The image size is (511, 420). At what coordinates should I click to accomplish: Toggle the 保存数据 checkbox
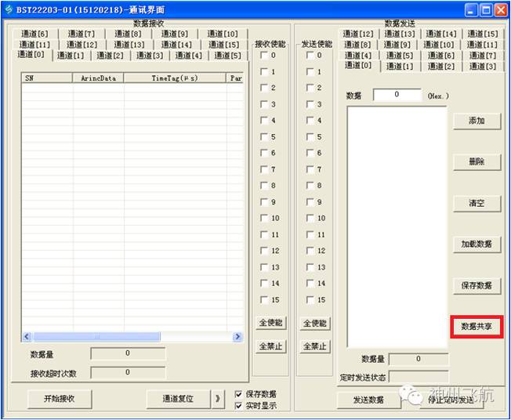pos(238,394)
